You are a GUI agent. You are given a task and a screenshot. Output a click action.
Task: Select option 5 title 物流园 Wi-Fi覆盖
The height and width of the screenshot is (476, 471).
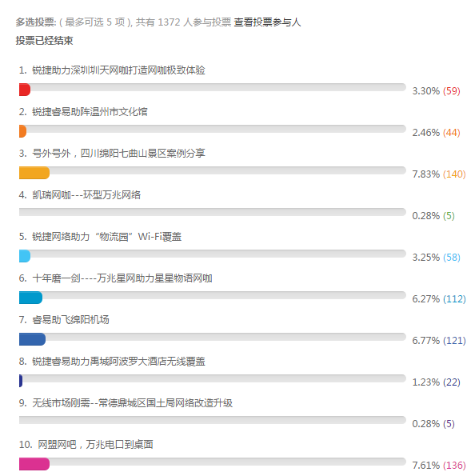[100, 237]
